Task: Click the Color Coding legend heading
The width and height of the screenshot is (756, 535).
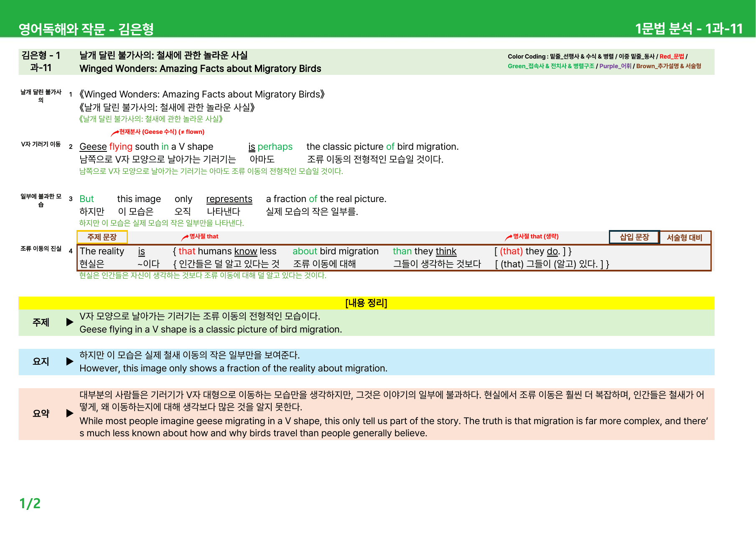Action: [x=528, y=56]
